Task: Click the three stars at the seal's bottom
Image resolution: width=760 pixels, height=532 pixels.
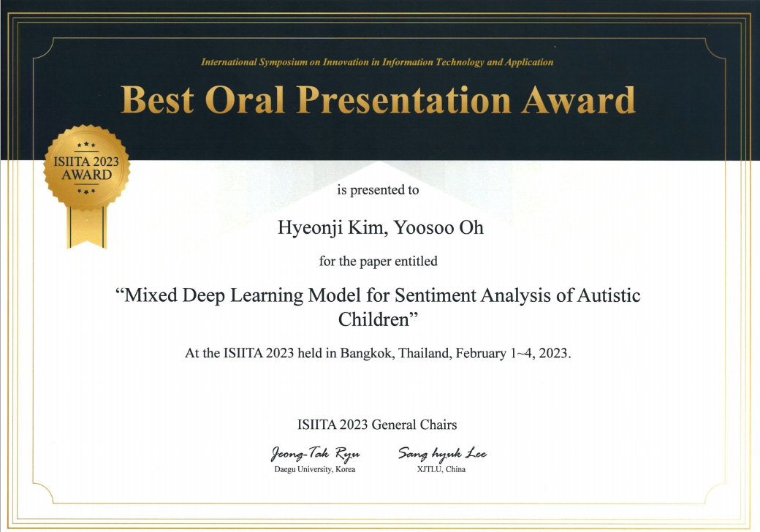Action: pyautogui.click(x=86, y=191)
